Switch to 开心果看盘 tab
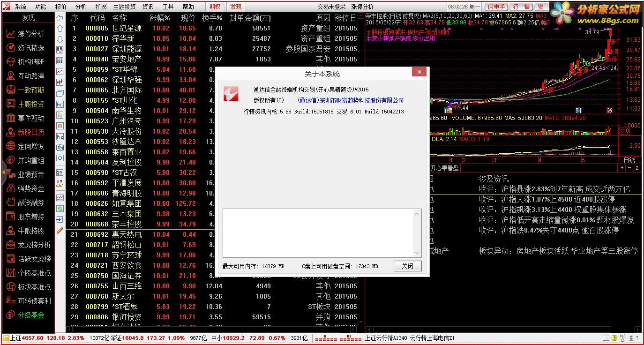Screen dimensions: 644x345 [445, 168]
